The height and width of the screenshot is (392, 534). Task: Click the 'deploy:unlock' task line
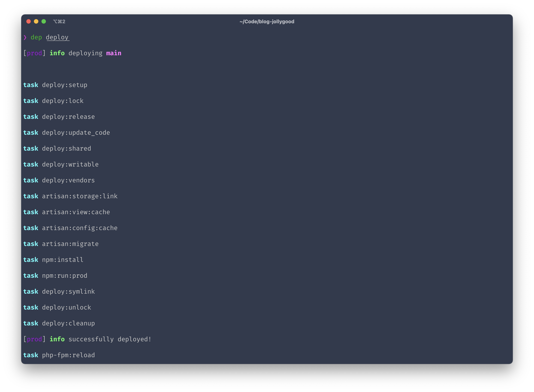[57, 307]
